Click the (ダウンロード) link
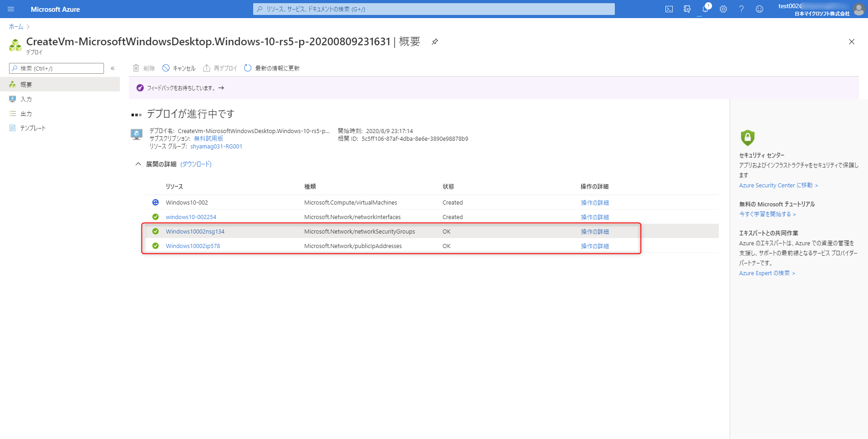This screenshot has width=868, height=439. 196,164
